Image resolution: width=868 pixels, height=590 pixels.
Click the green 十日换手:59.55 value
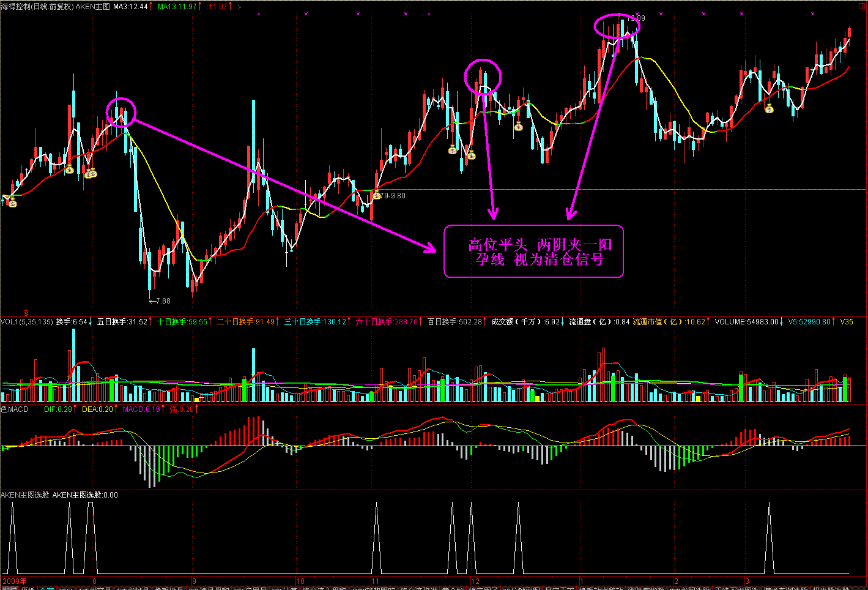[182, 321]
